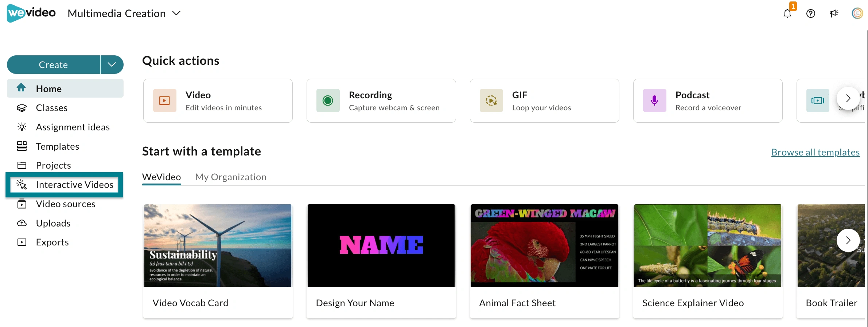Switch to the My Organization tab

[x=231, y=177]
